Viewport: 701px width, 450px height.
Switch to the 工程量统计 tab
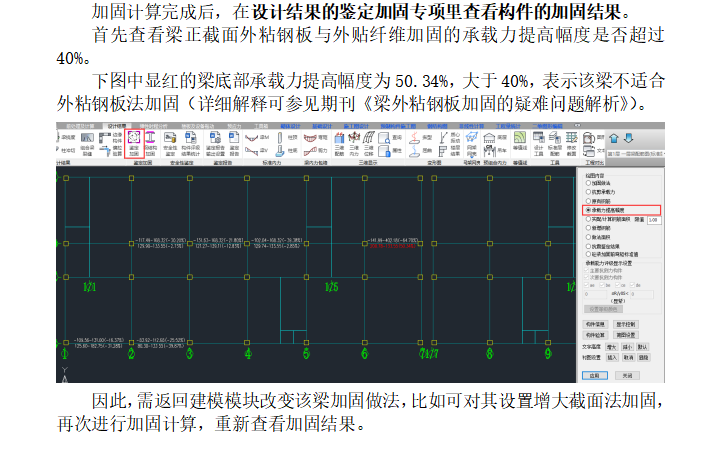(508, 126)
